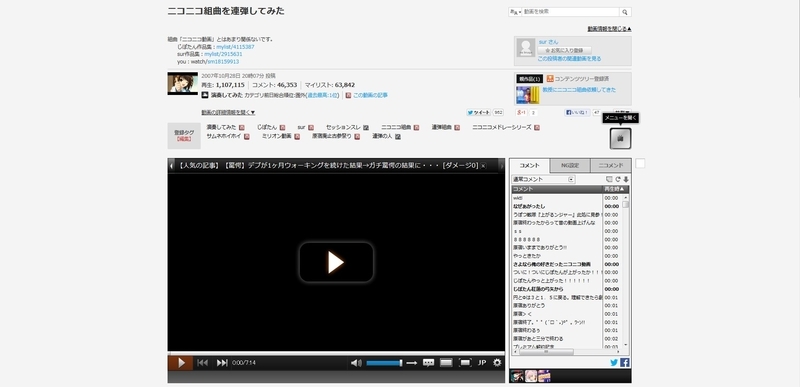Open the mylist/4115387 link

[x=235, y=47]
